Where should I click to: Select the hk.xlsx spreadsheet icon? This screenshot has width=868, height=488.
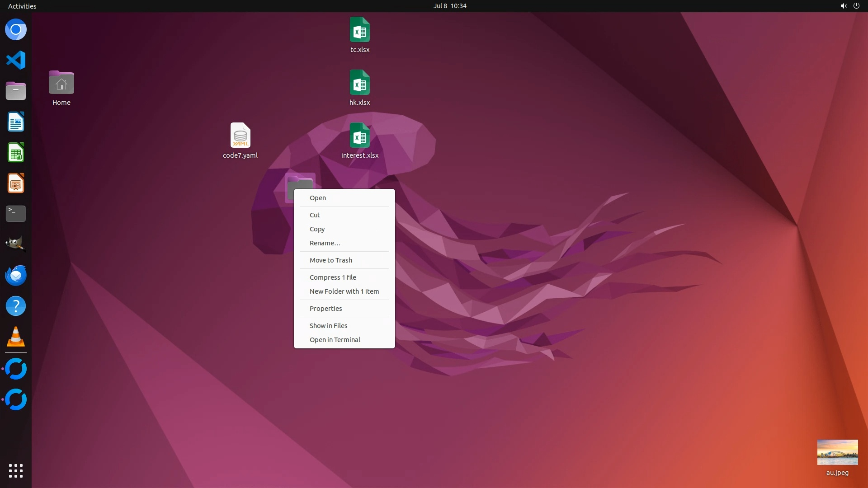359,83
